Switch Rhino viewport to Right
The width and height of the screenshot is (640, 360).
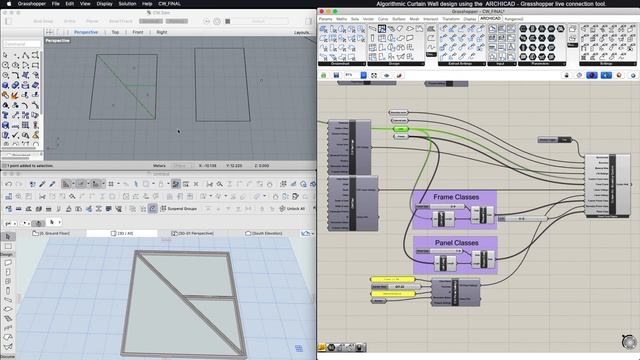click(162, 32)
